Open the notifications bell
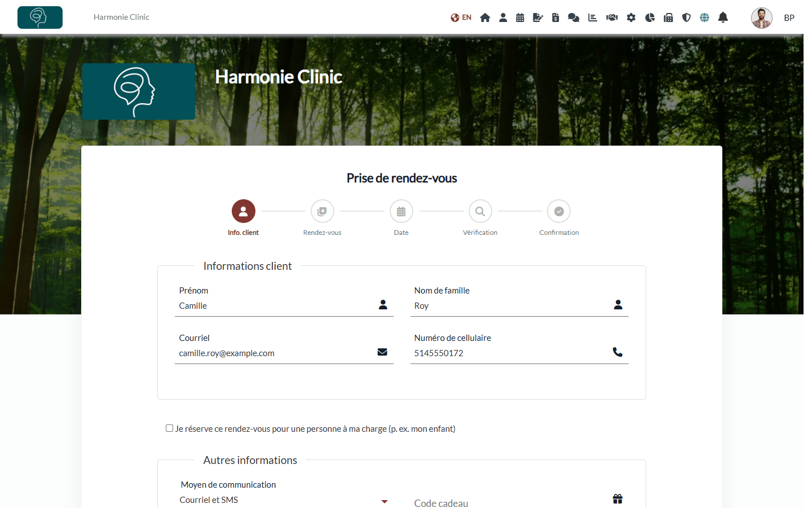The image size is (812, 508). 723,17
